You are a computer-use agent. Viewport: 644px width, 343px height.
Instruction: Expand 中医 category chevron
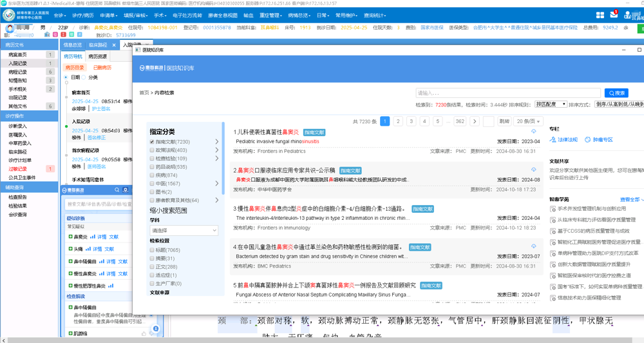(x=217, y=183)
